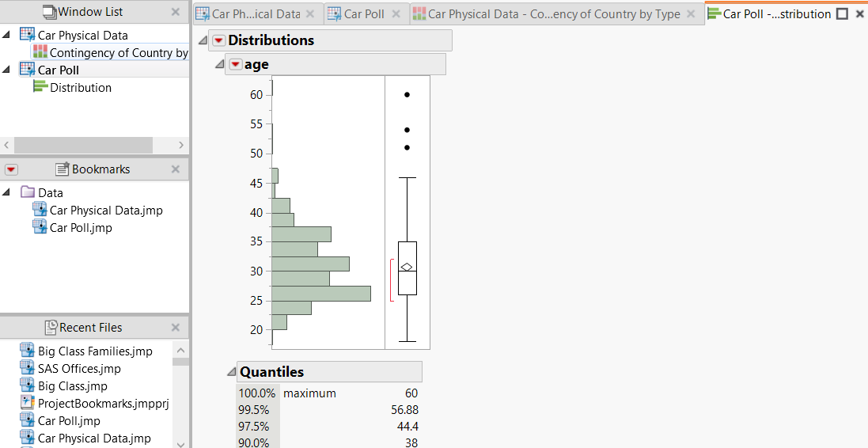Select the tallest histogram bar near age 25

(x=320, y=293)
